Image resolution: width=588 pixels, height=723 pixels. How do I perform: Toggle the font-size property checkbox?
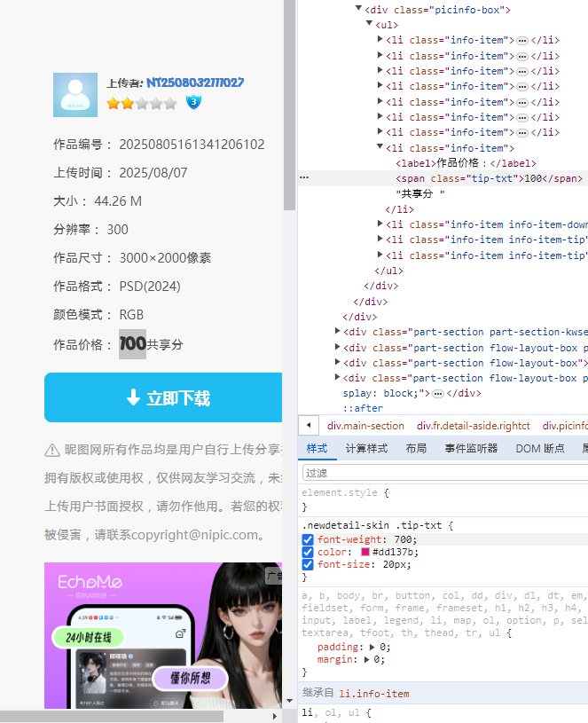tap(308, 564)
